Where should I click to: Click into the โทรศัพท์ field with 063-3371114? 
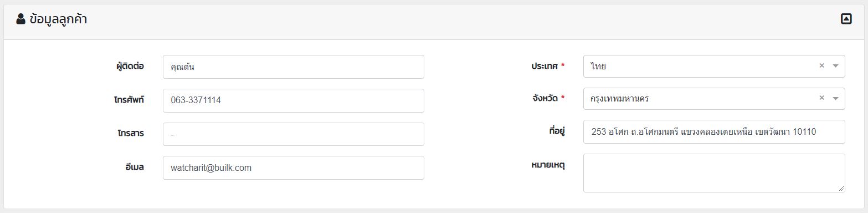click(x=294, y=100)
